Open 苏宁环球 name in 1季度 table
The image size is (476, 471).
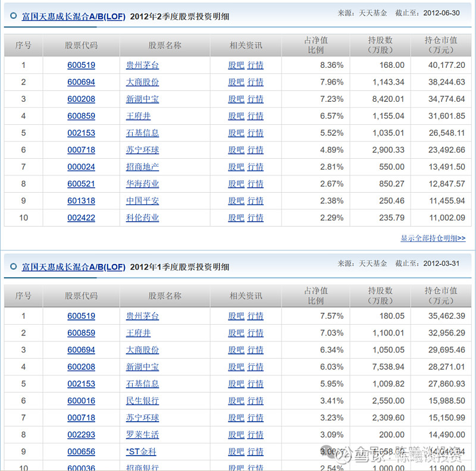142,418
